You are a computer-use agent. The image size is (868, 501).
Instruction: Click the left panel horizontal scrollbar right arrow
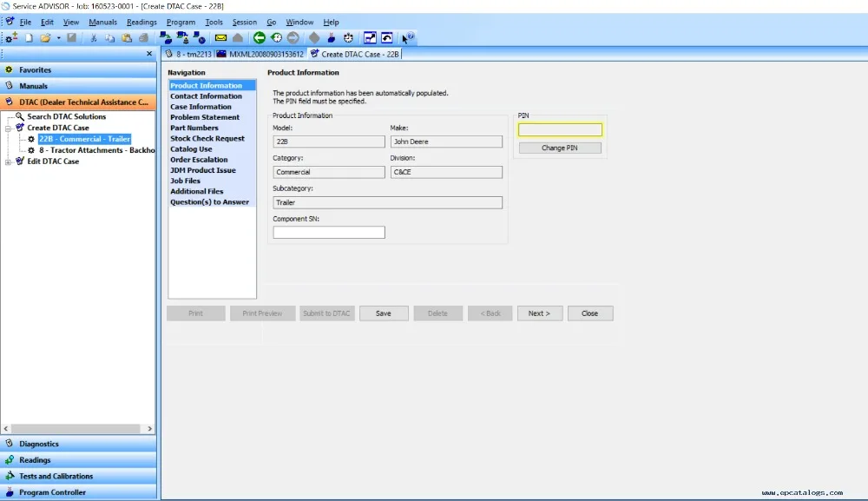point(149,428)
